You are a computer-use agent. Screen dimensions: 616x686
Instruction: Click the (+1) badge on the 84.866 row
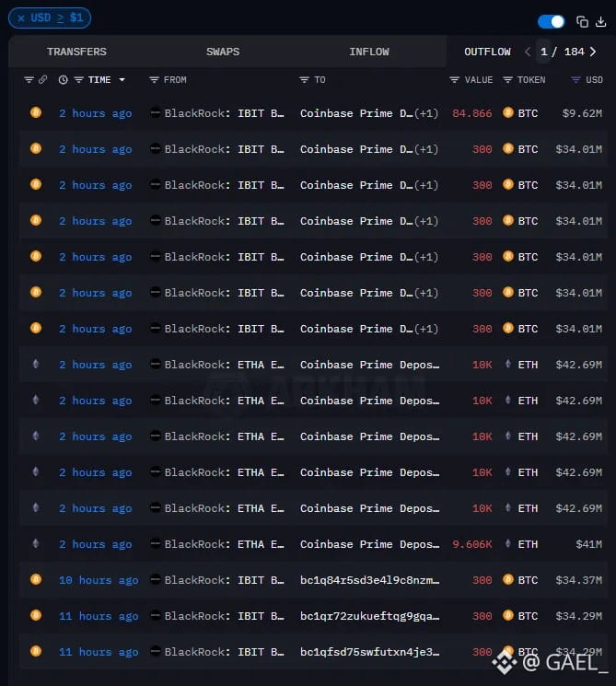(426, 113)
